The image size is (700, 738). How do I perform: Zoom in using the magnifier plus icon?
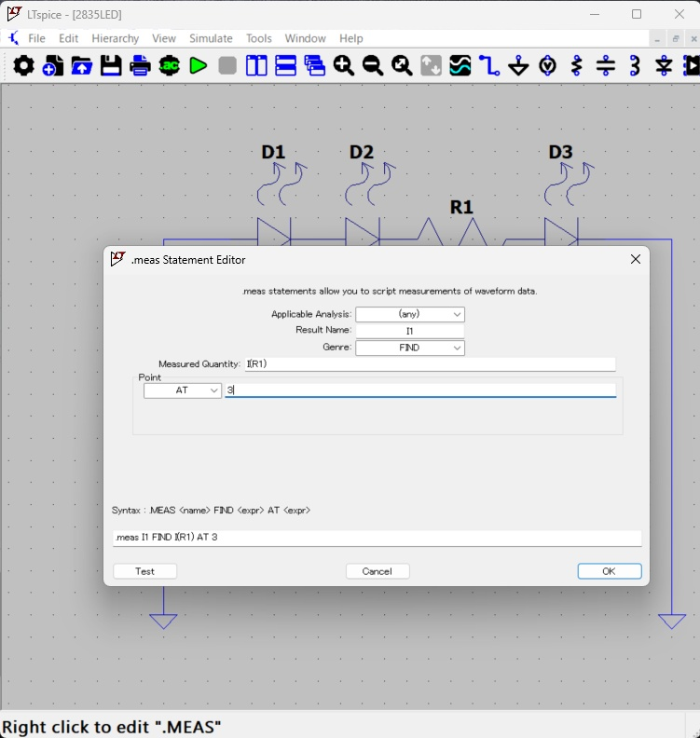click(x=344, y=65)
